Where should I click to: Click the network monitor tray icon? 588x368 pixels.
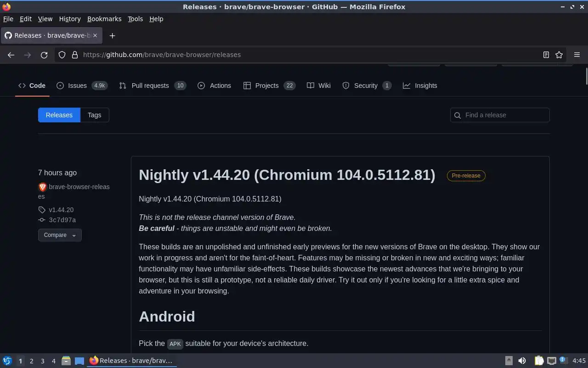[x=552, y=361]
